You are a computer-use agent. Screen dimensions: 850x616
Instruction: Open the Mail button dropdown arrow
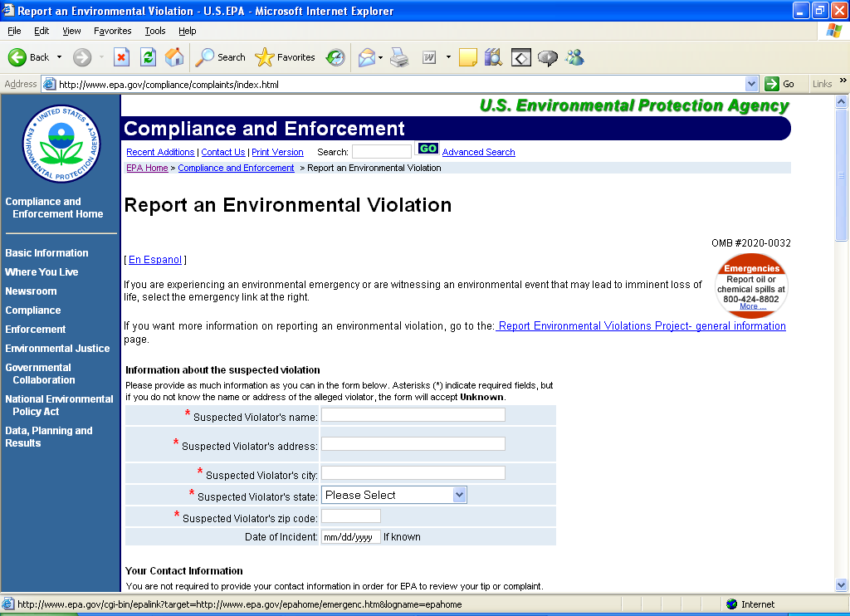point(380,57)
